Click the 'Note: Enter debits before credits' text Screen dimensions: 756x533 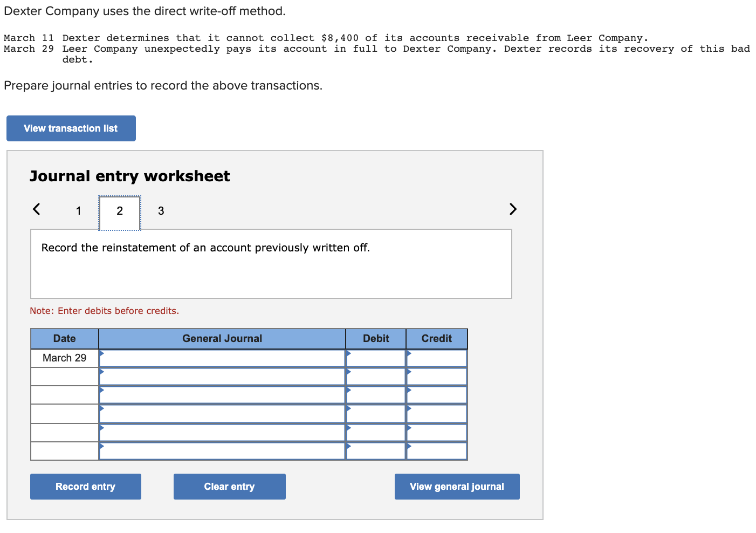click(x=105, y=311)
